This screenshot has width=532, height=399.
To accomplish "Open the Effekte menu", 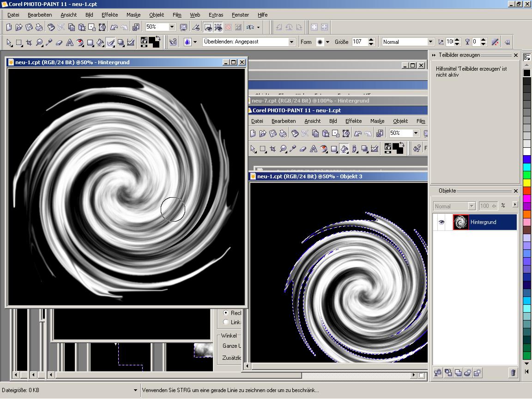I will [110, 15].
